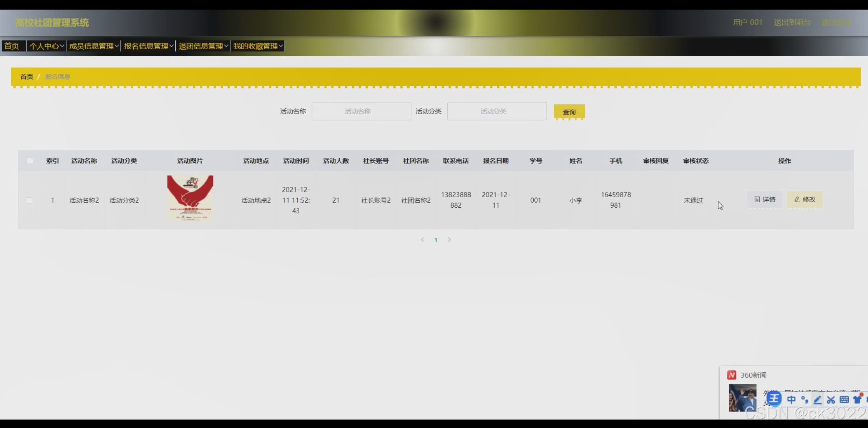The height and width of the screenshot is (428, 868).
Task: Click the 活动名称 search input field
Action: (361, 111)
